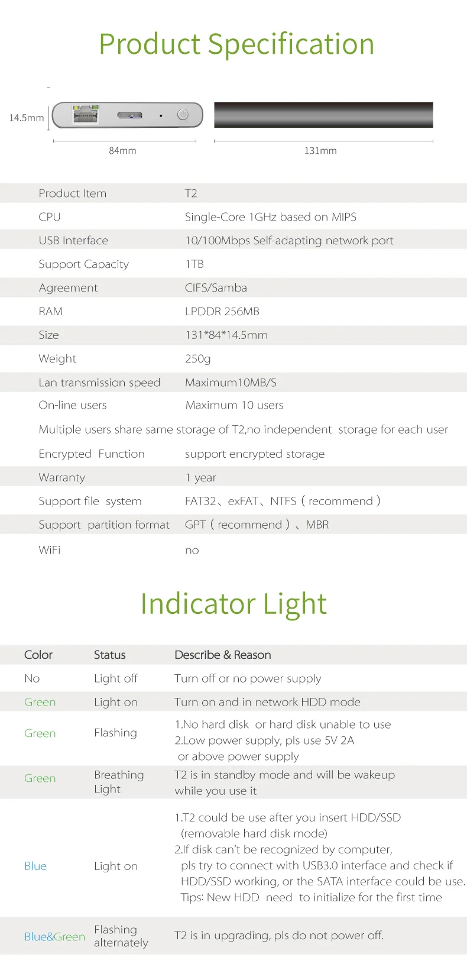This screenshot has width=467, height=980.
Task: Click the WiFi specification row
Action: [234, 550]
